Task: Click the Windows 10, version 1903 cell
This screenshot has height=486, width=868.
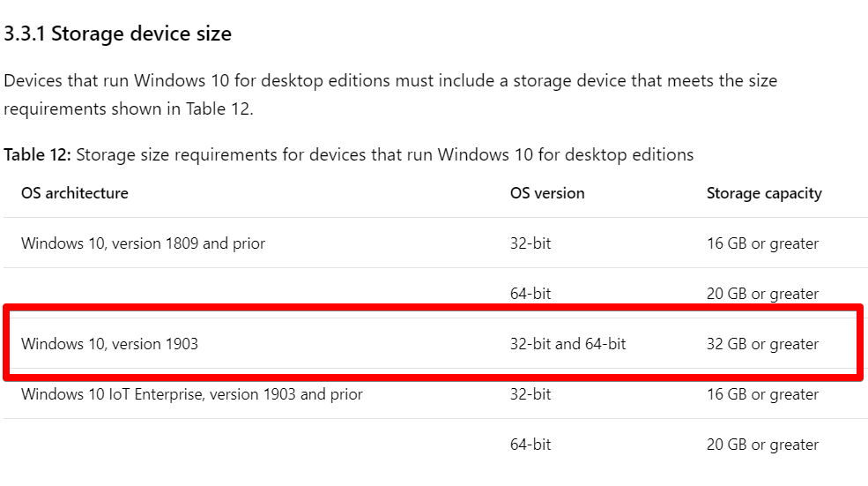Action: point(109,344)
